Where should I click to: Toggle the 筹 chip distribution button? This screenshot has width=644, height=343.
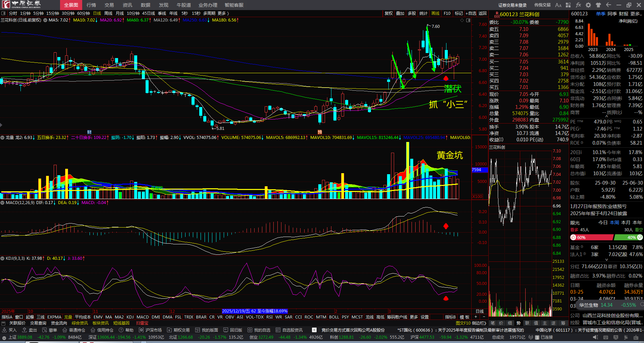pos(563,323)
